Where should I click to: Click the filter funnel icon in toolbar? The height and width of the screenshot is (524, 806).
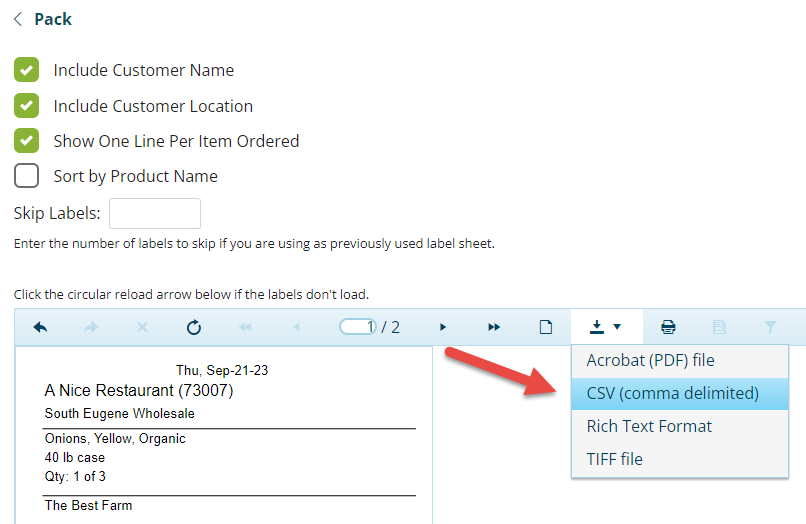(770, 327)
